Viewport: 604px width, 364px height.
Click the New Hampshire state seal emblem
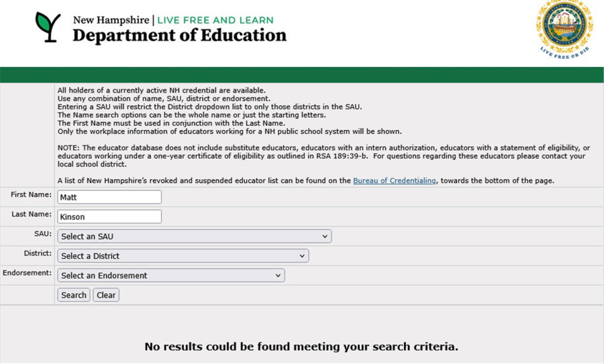pyautogui.click(x=564, y=29)
